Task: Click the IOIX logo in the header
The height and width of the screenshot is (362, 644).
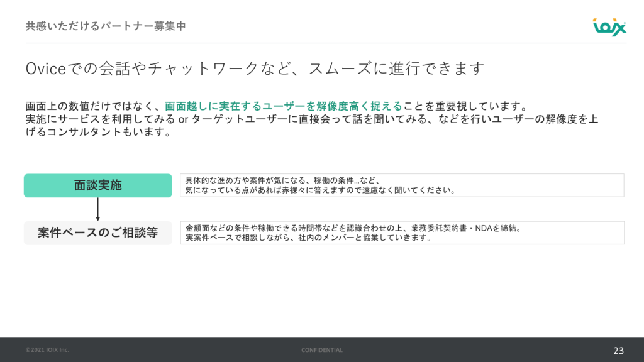Action: pyautogui.click(x=609, y=27)
